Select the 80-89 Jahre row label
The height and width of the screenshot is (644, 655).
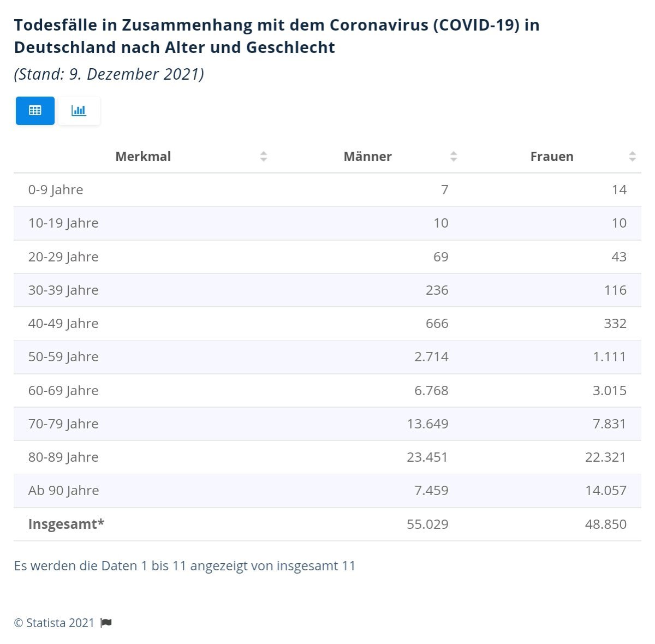pyautogui.click(x=63, y=457)
